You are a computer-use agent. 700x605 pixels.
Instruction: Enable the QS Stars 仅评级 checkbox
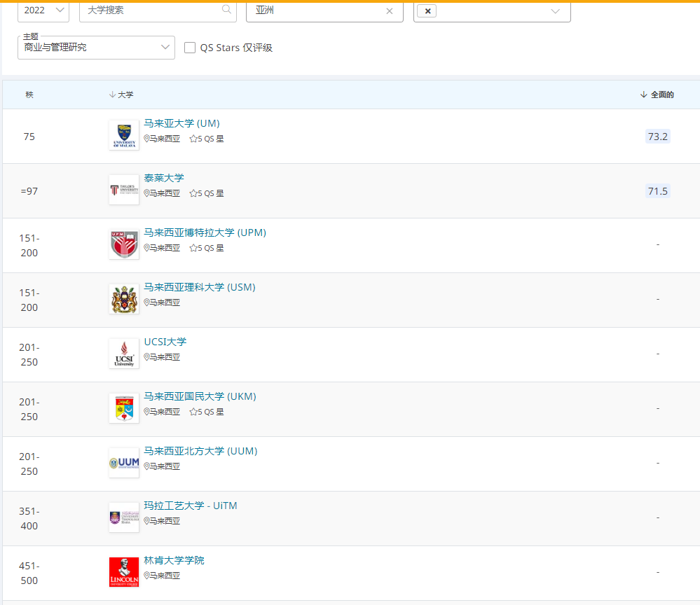pyautogui.click(x=190, y=48)
